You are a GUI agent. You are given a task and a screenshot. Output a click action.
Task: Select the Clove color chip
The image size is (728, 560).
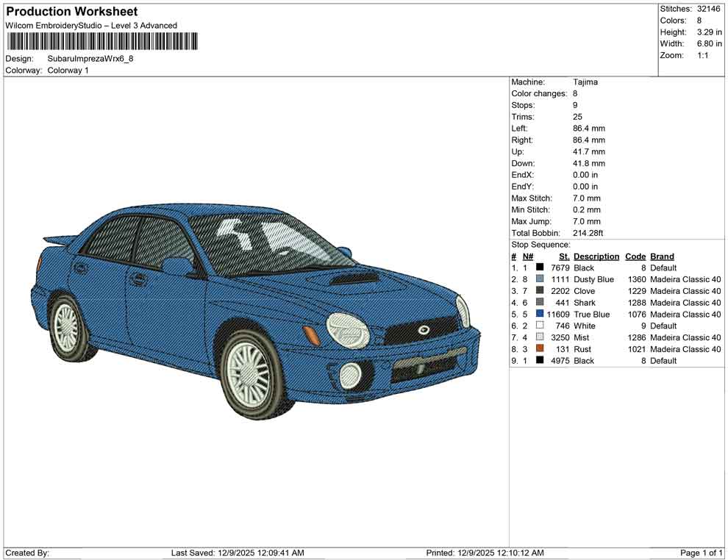coord(540,291)
